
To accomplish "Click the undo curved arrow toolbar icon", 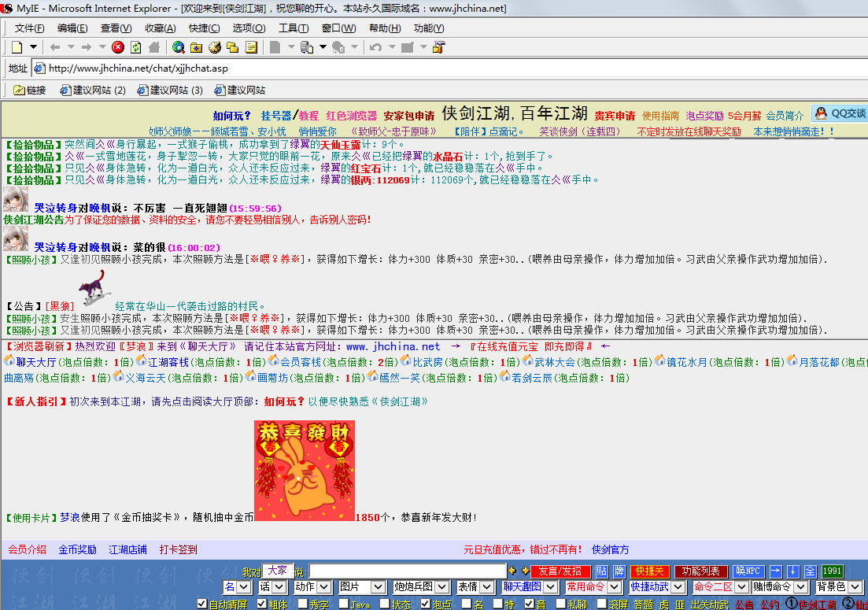I will [x=376, y=47].
